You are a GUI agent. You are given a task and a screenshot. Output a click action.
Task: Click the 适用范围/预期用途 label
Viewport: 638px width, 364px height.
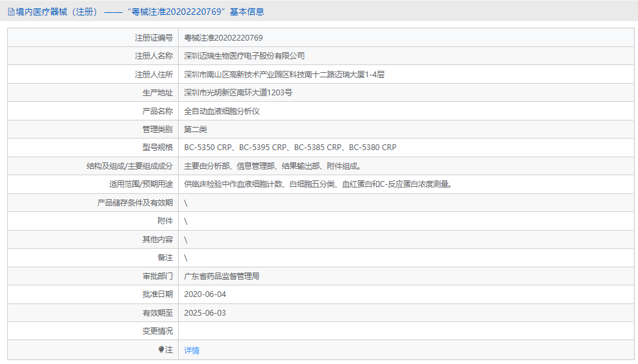[x=141, y=184]
